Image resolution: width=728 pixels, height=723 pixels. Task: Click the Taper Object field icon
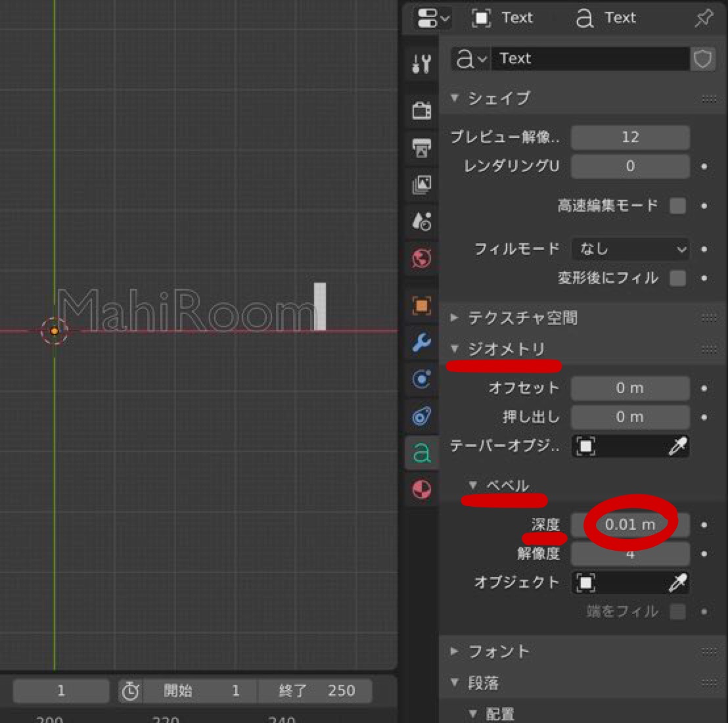click(585, 446)
